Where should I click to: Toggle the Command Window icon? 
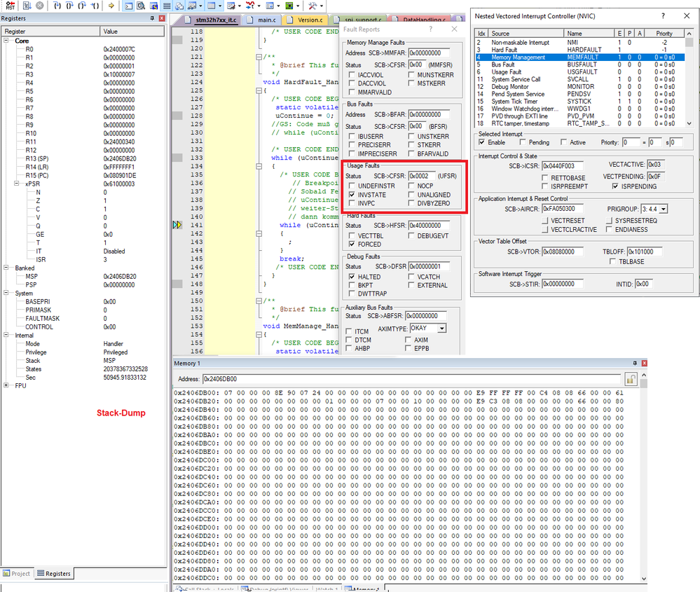[x=128, y=6]
